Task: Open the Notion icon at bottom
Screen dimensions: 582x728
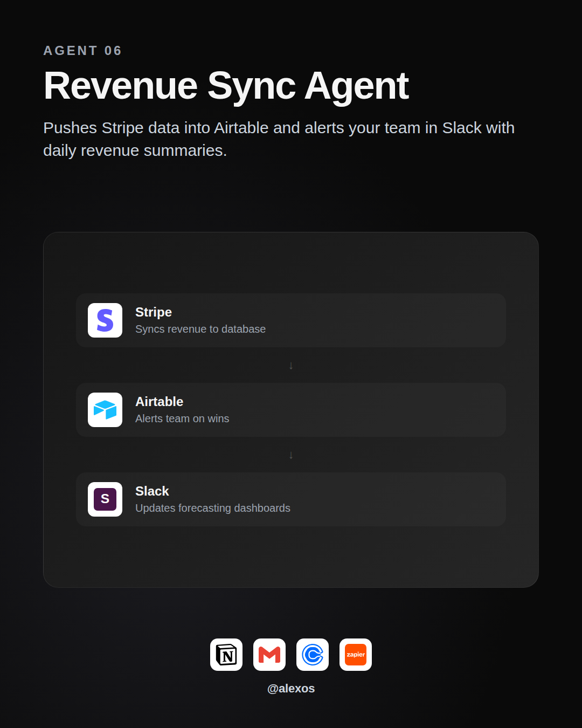Action: click(x=226, y=655)
